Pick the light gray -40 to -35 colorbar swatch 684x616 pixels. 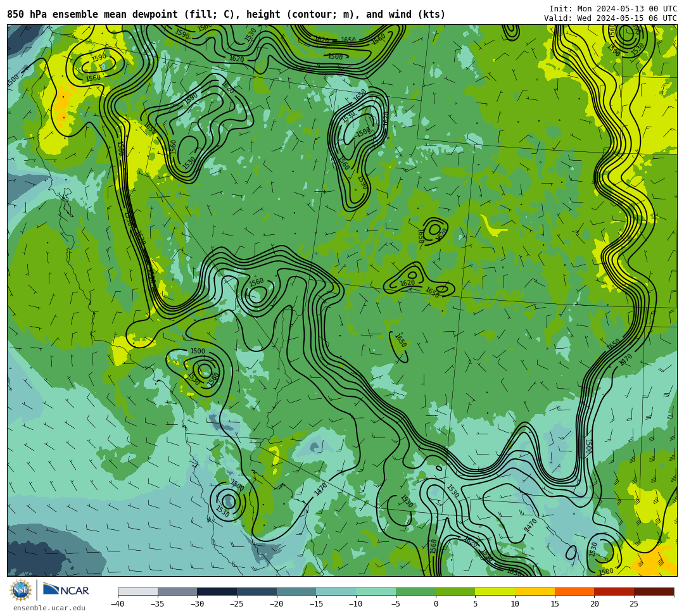tap(138, 591)
